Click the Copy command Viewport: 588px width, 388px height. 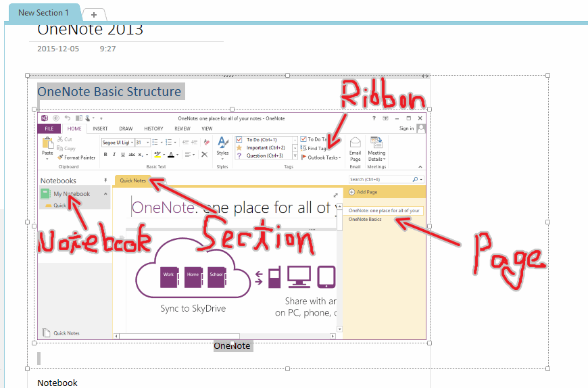[66, 149]
